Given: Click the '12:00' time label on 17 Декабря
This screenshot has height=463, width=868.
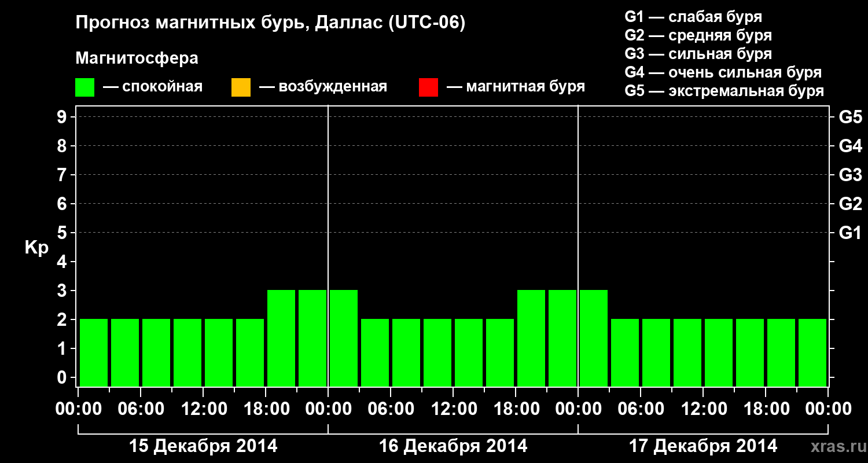Looking at the screenshot, I should click(704, 409).
